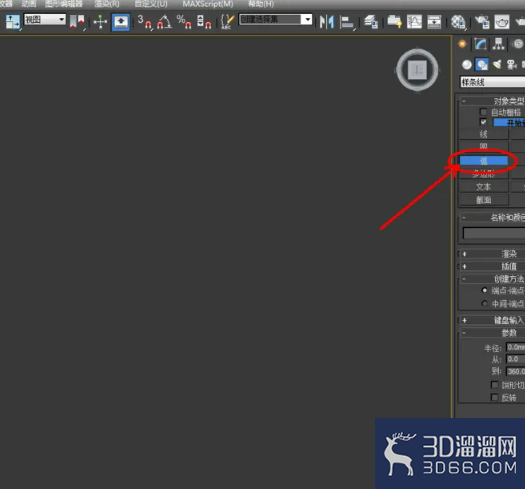Image resolution: width=525 pixels, height=489 pixels.
Task: Enable the pie slice checkbox
Action: [x=495, y=385]
